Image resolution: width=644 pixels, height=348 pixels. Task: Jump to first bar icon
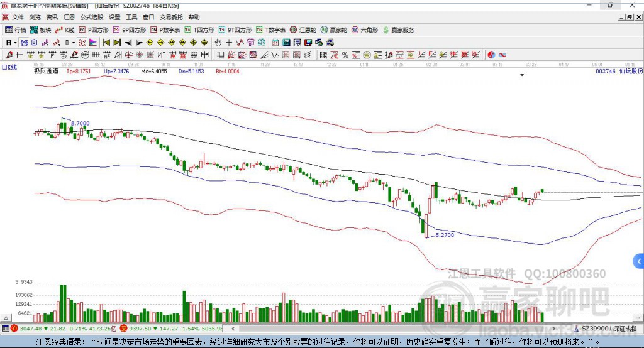(106, 43)
